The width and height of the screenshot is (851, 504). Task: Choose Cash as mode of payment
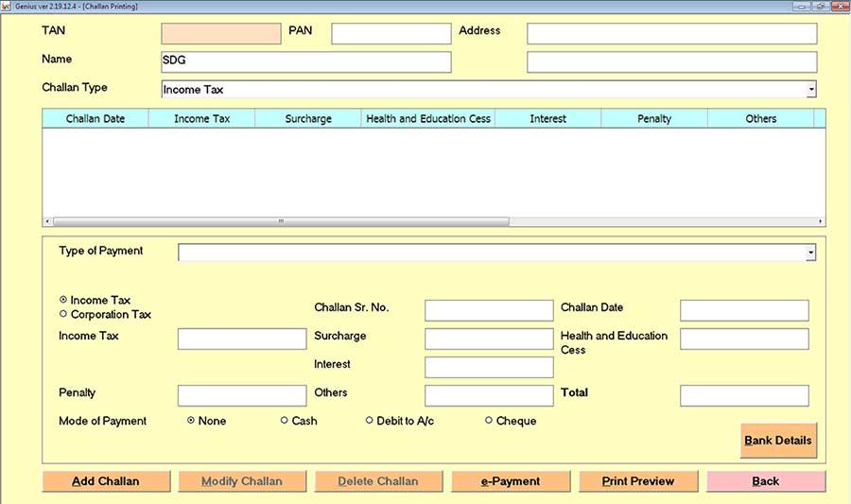[x=285, y=421]
